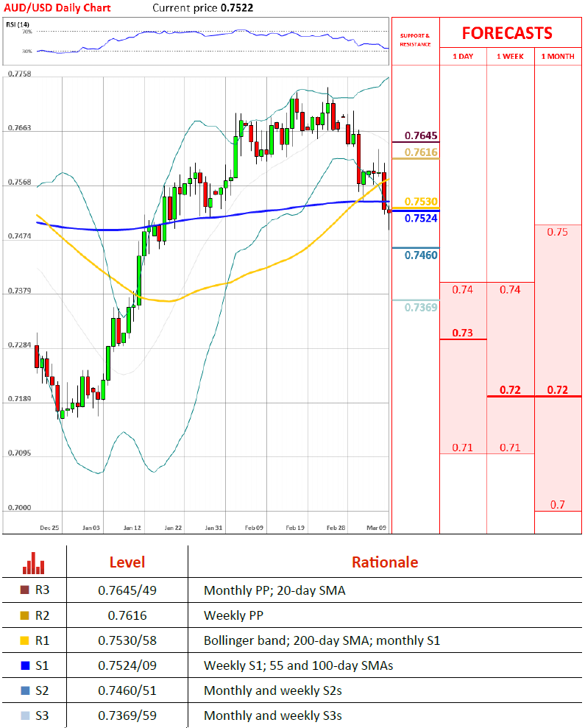The height and width of the screenshot is (728, 585).
Task: Click the RSI 30% level label
Action: click(27, 51)
